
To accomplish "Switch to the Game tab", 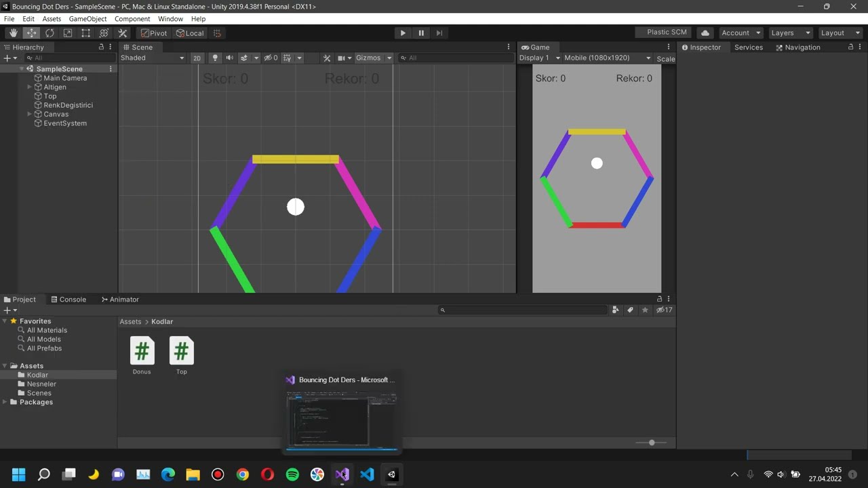I will point(535,47).
